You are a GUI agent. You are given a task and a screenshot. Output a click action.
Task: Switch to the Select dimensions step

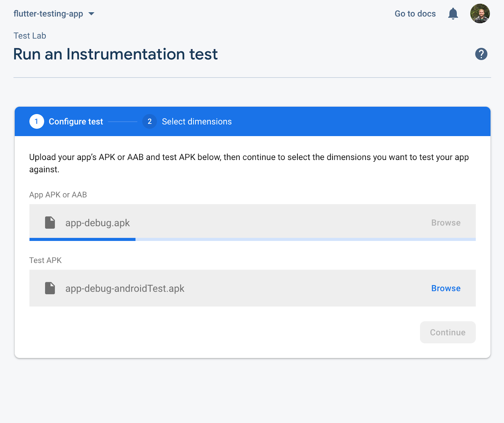[x=197, y=122]
